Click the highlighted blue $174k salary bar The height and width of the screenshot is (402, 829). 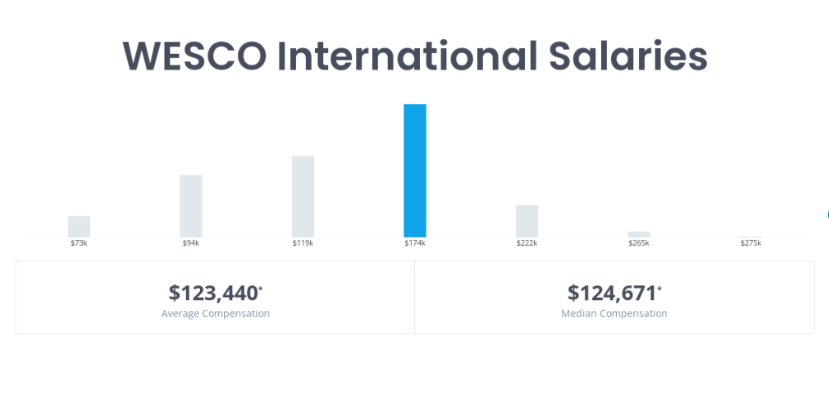pos(415,170)
